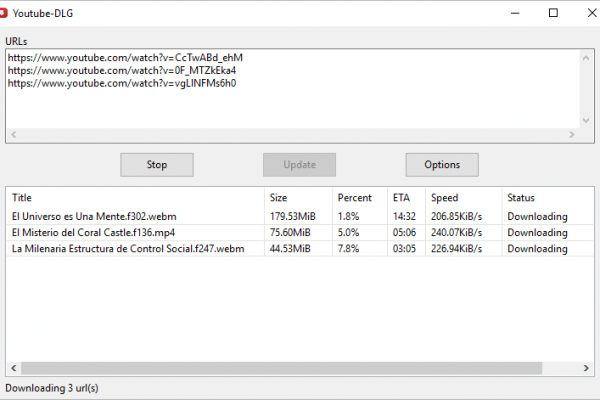This screenshot has height=400, width=600.
Task: Maximize the Youtube-DLG window
Action: click(x=553, y=13)
